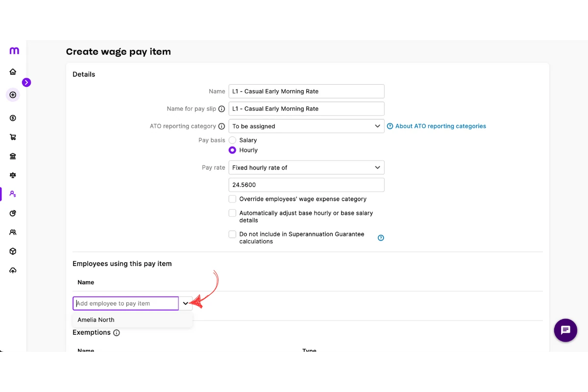This screenshot has height=392, width=588.
Task: Open the Inventory box icon
Action: 13,251
